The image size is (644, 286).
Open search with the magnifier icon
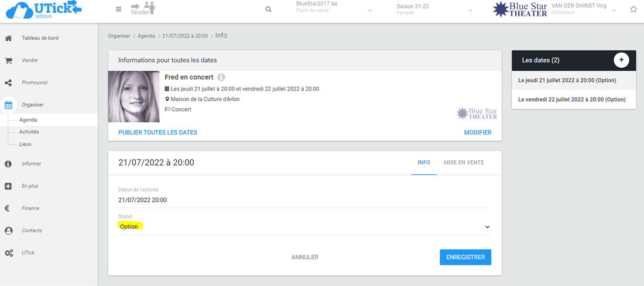(268, 9)
